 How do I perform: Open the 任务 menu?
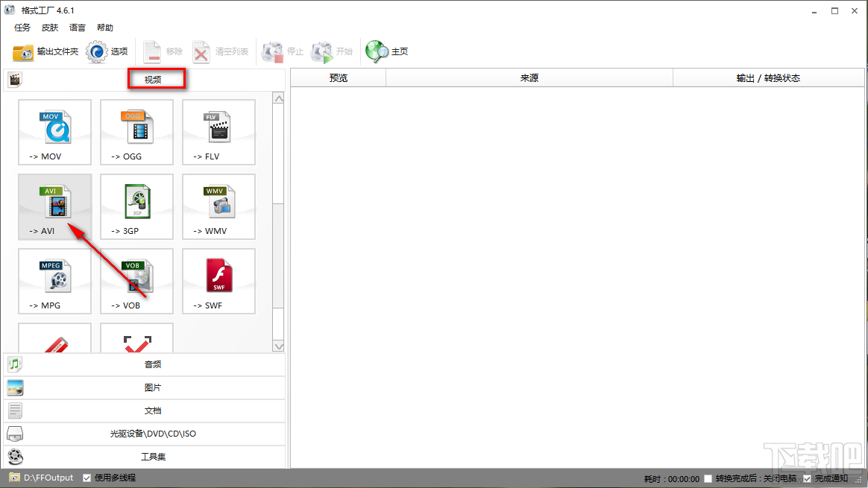click(22, 28)
